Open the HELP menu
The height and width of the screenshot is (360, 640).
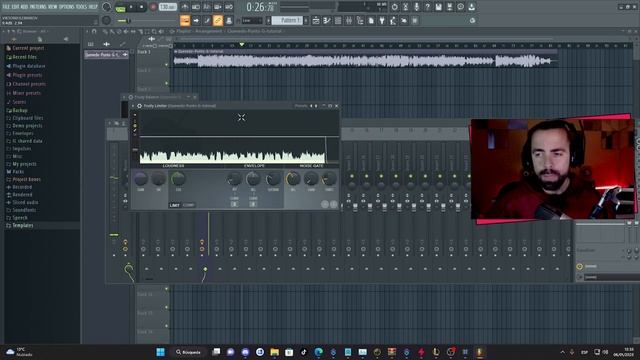click(93, 7)
